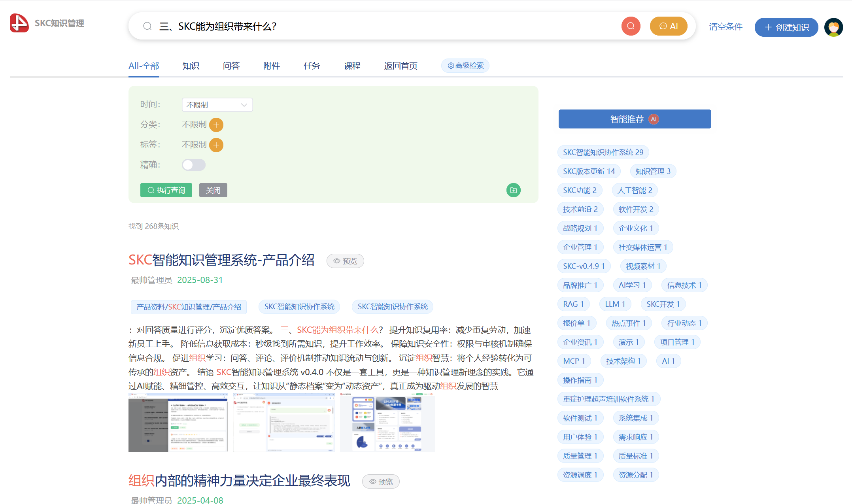Click the green save-search folder icon
The image size is (852, 504).
(513, 190)
